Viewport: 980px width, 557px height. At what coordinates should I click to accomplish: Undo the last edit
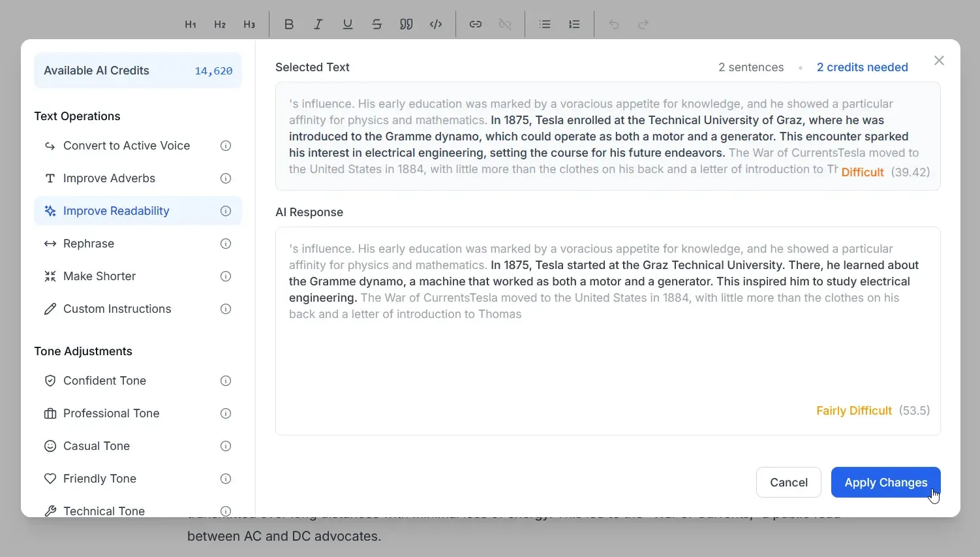[614, 24]
